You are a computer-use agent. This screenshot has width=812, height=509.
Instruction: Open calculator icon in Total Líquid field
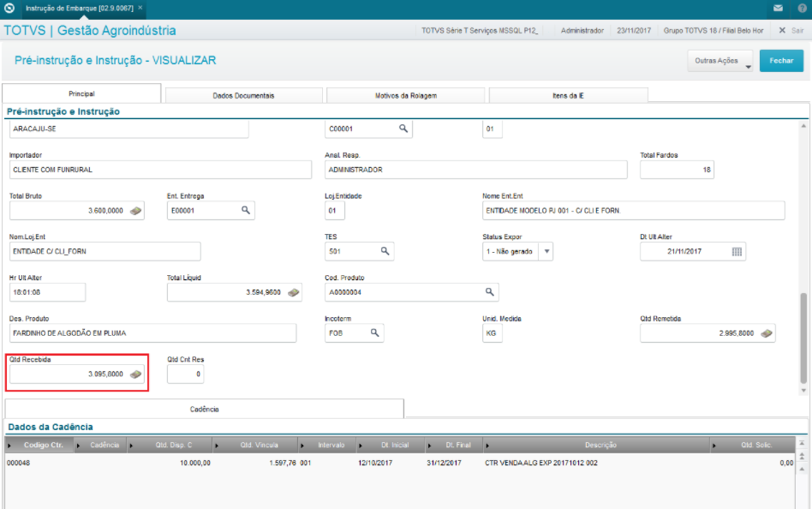pyautogui.click(x=294, y=292)
